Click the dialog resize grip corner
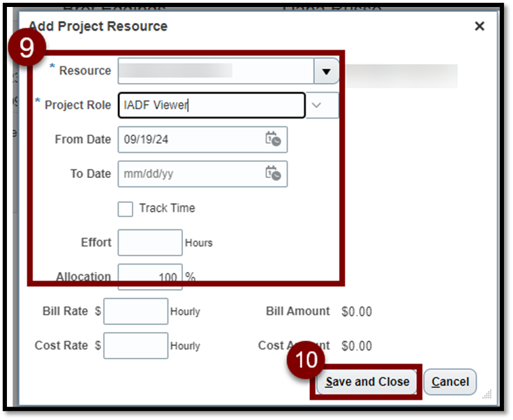This screenshot has width=513, height=420. (x=486, y=395)
